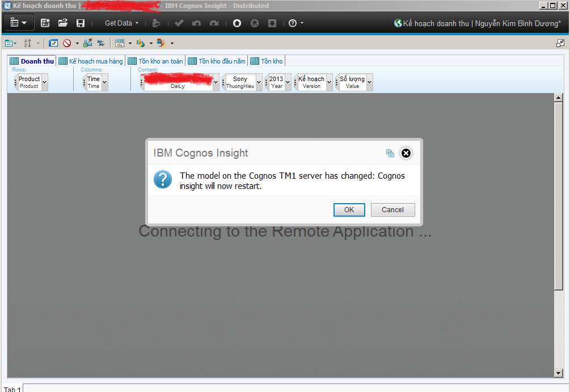
Task: Open the main actions menu button
Action: (19, 23)
